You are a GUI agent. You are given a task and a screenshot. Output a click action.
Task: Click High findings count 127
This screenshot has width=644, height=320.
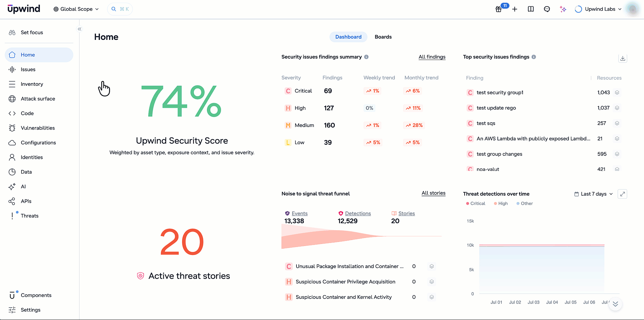tap(329, 108)
